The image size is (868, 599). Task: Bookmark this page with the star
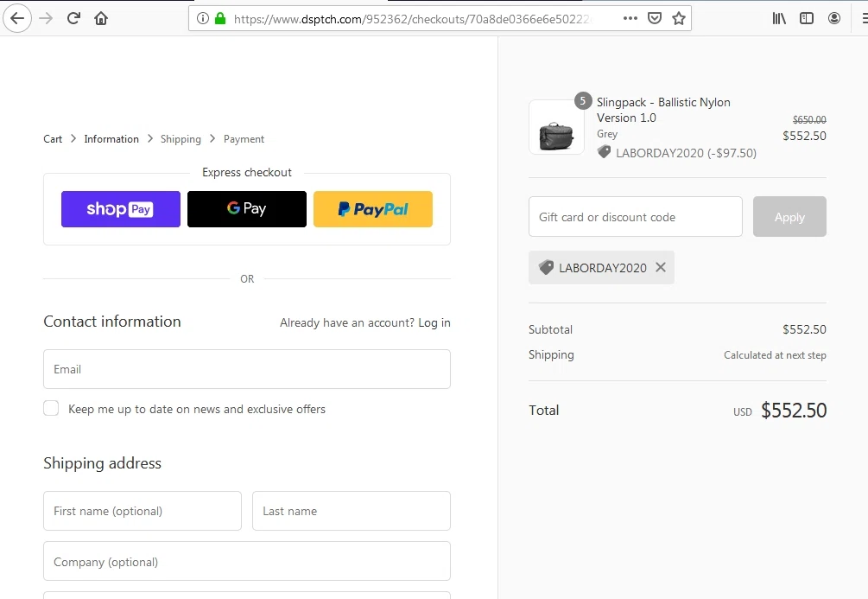(x=679, y=18)
